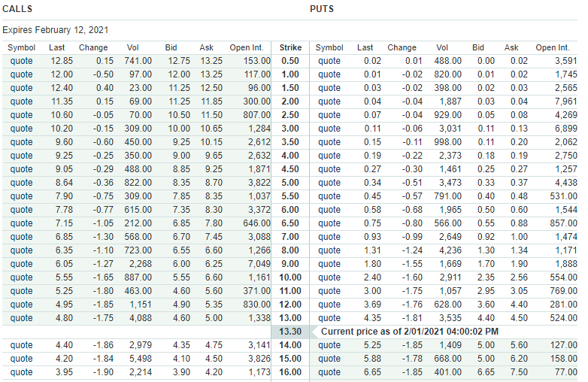Viewport: 588px width, 382px height.
Task: Click the CALLS section heading
Action: (17, 9)
